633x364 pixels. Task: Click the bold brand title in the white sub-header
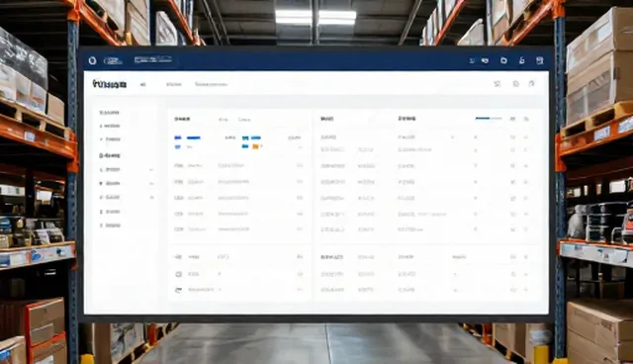[x=110, y=84]
